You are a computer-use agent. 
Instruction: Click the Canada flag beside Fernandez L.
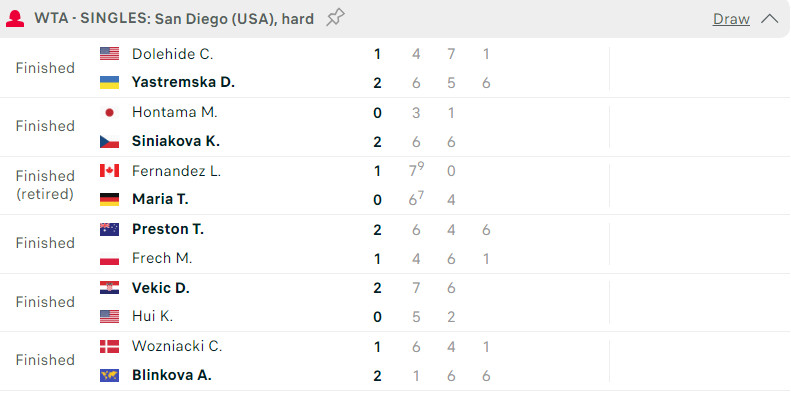(109, 171)
